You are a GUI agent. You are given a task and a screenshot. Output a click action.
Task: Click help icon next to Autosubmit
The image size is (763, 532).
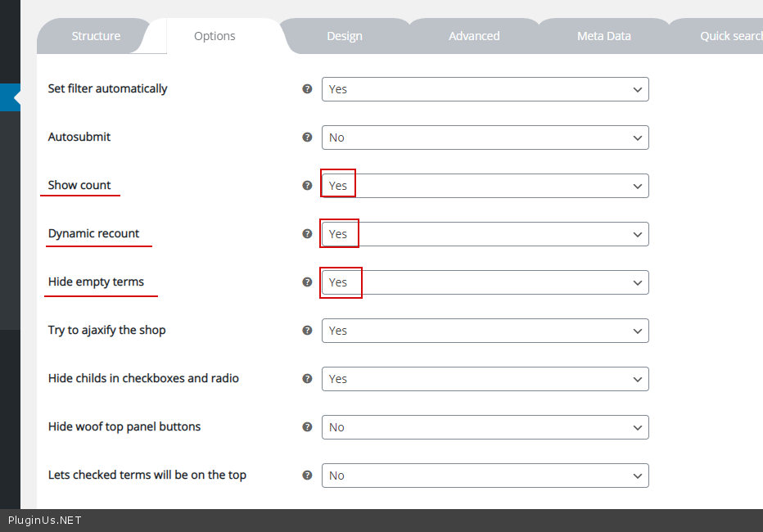307,137
